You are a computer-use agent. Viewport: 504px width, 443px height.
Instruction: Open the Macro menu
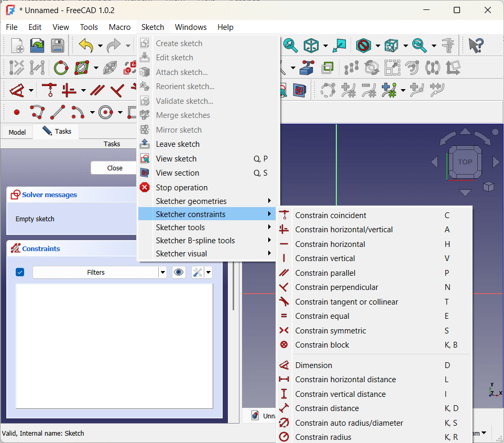click(x=119, y=27)
